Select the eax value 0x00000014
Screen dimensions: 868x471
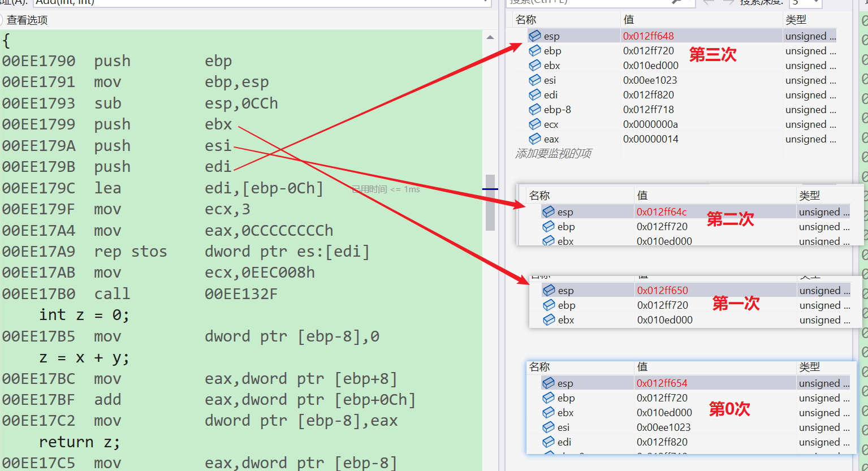point(650,139)
